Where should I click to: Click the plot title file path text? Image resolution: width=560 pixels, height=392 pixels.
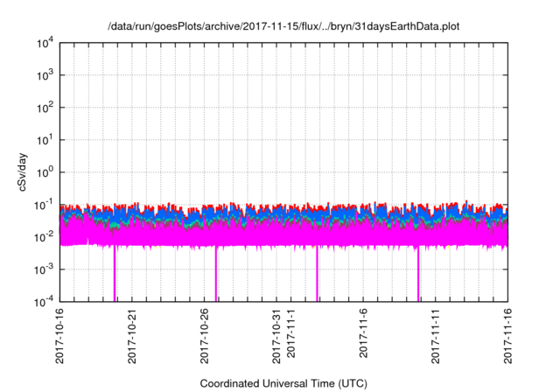click(x=283, y=26)
